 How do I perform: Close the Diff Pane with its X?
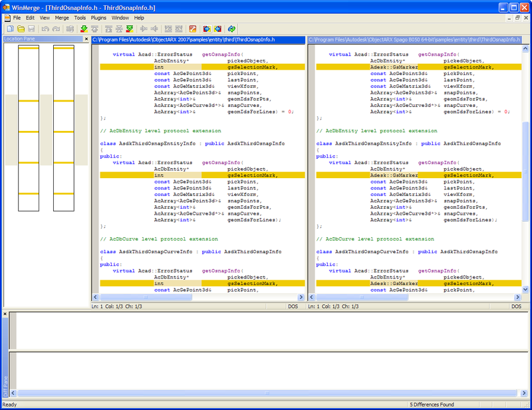(x=5, y=314)
